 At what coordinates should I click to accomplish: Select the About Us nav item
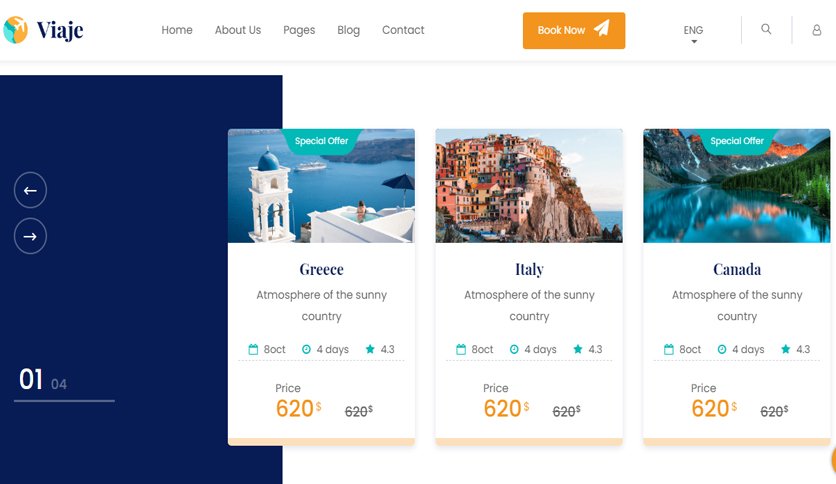(238, 30)
